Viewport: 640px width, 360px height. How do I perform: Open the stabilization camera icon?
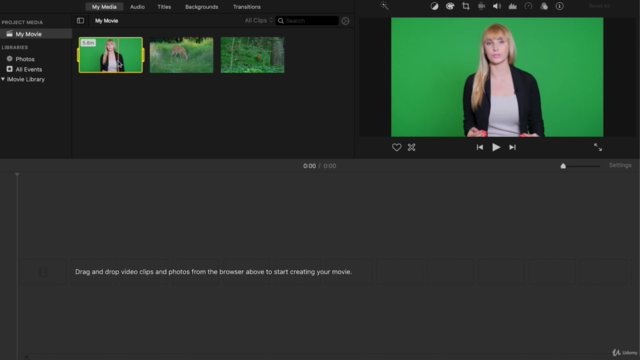point(481,6)
